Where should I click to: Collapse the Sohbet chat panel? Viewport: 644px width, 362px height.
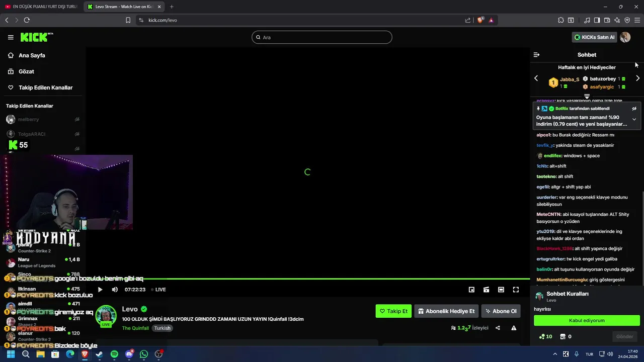point(536,55)
